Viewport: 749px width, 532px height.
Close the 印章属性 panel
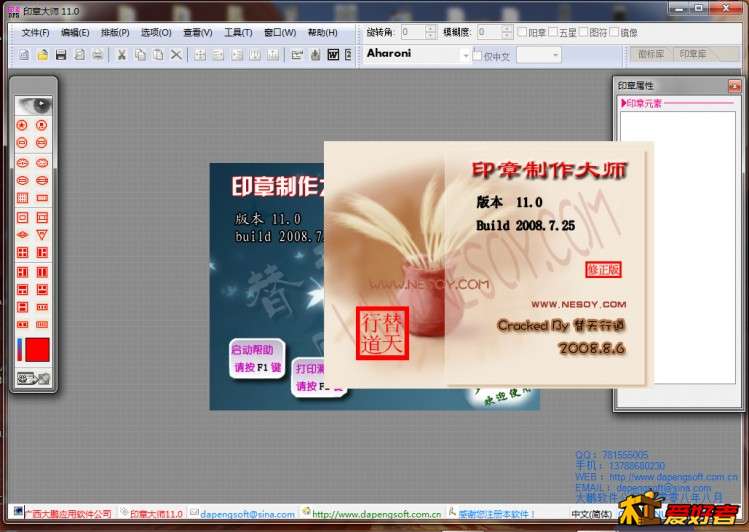coord(734,86)
